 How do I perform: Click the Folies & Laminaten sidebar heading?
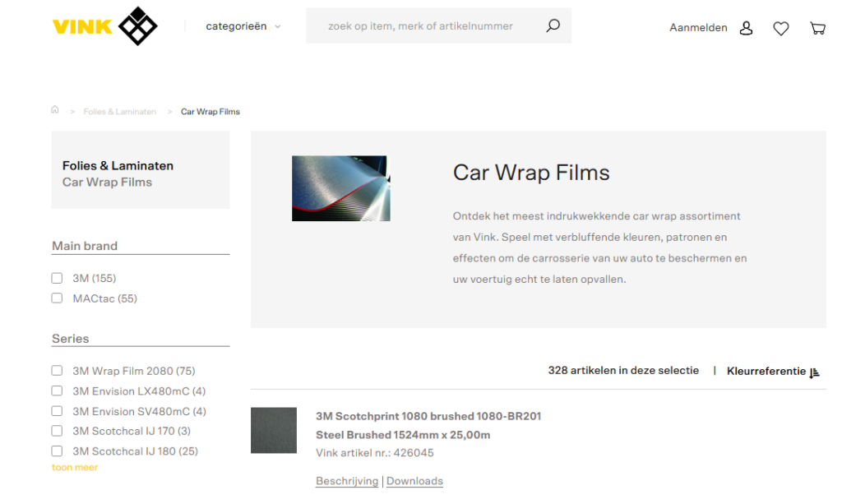118,166
